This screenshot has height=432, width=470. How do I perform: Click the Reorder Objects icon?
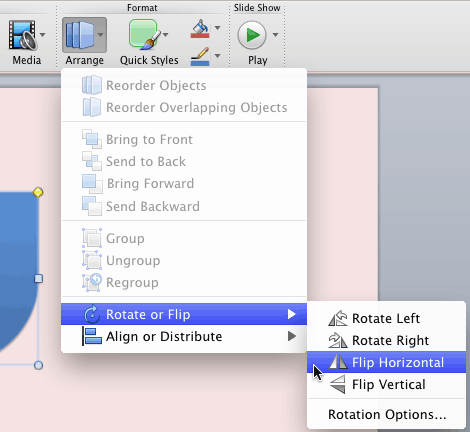click(x=92, y=85)
